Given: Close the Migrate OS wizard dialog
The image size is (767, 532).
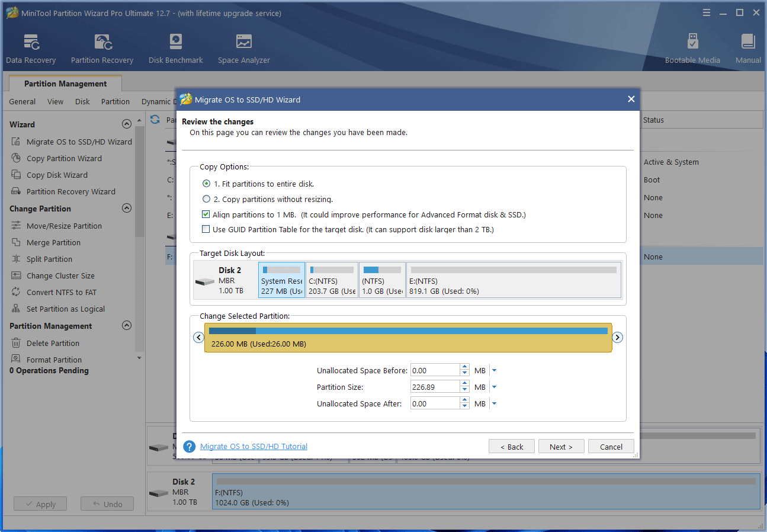Looking at the screenshot, I should (x=631, y=100).
